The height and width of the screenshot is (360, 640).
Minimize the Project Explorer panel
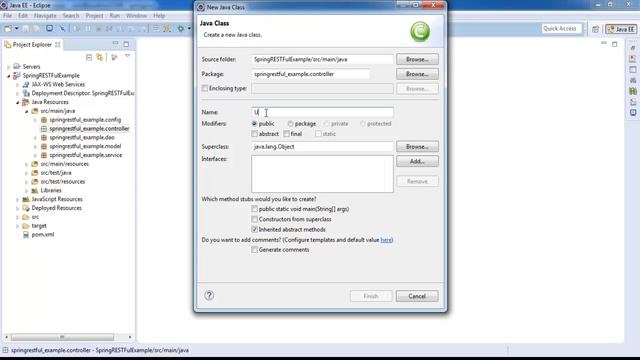click(x=116, y=43)
